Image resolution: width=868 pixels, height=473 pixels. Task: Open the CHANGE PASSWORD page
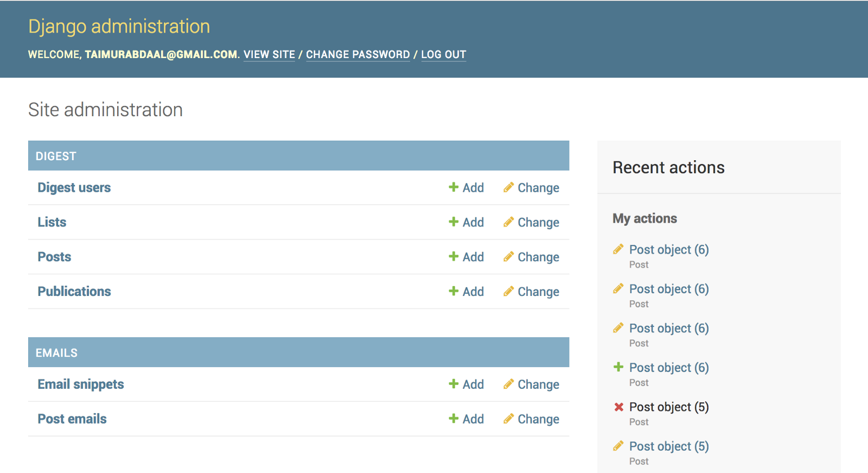pos(358,54)
